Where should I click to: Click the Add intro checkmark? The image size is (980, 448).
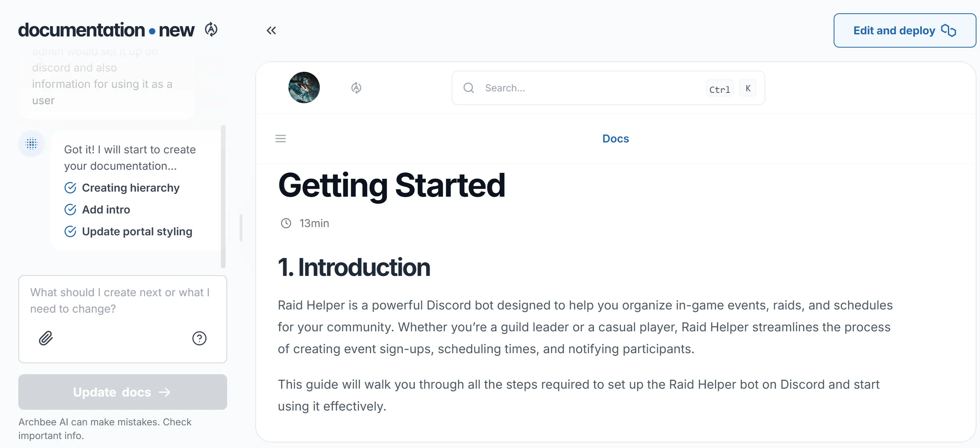(x=70, y=210)
